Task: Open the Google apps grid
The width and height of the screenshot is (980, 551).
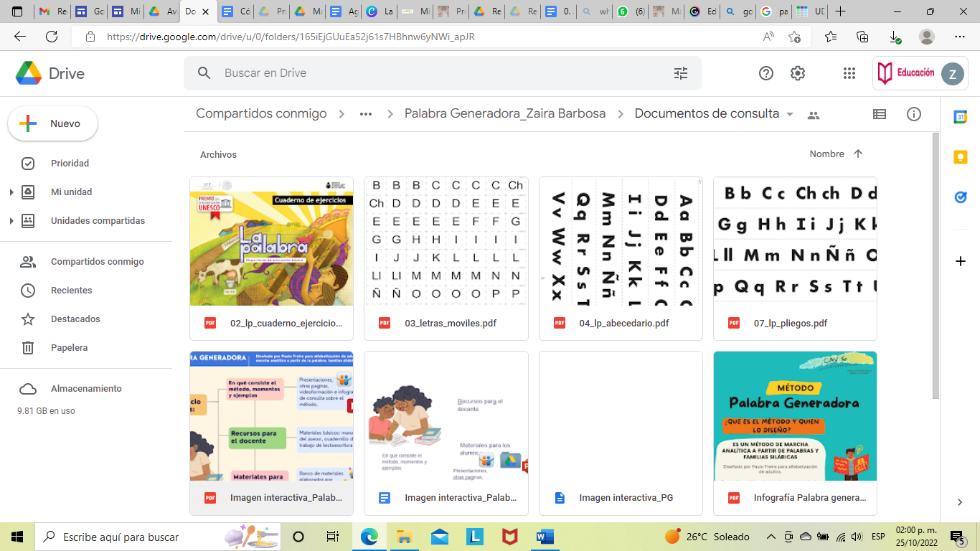Action: (849, 73)
